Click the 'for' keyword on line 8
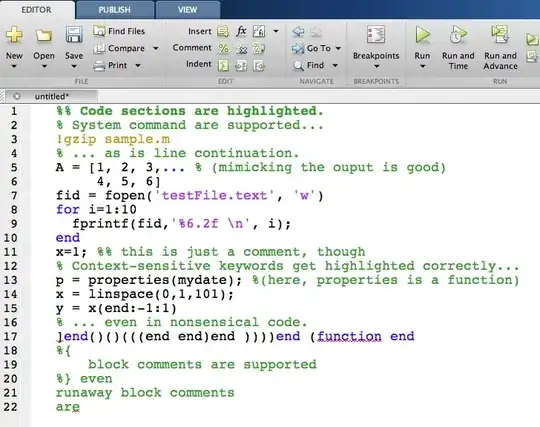The height and width of the screenshot is (427, 540). 68,210
